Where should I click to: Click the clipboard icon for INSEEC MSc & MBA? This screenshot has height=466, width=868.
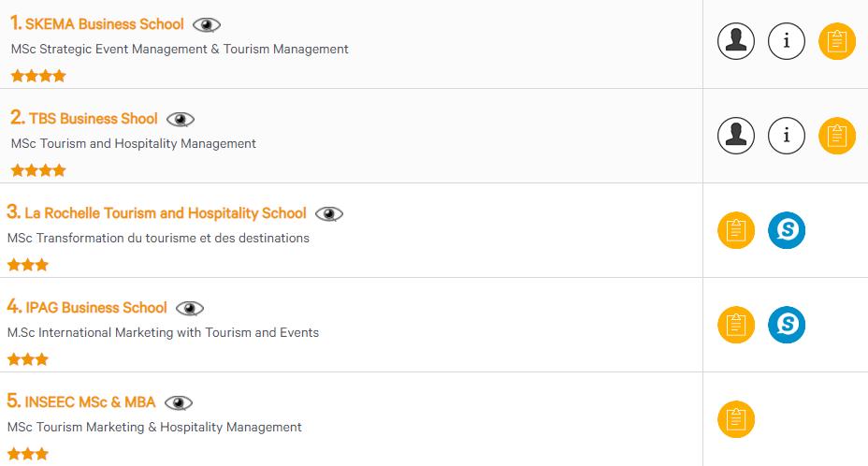[736, 419]
